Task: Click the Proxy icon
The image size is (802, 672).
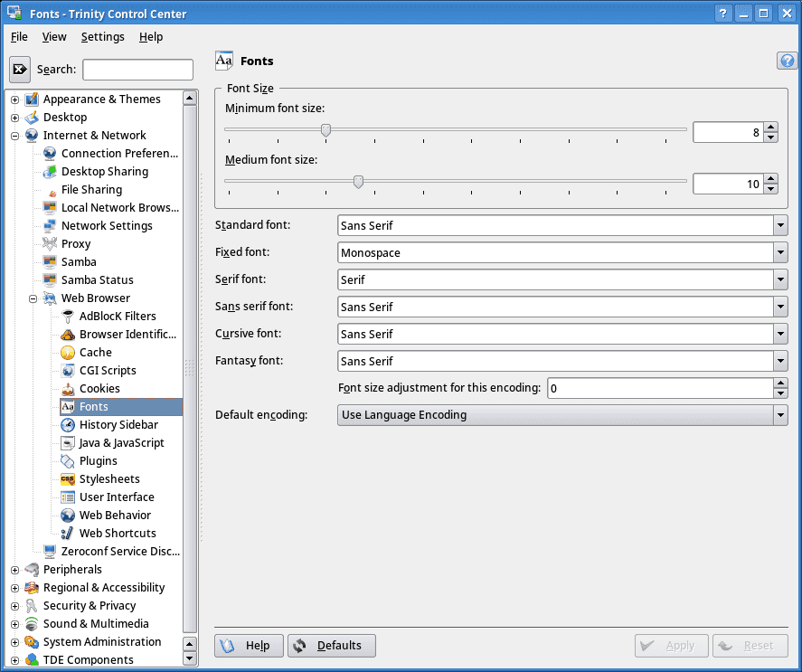Action: [x=50, y=243]
